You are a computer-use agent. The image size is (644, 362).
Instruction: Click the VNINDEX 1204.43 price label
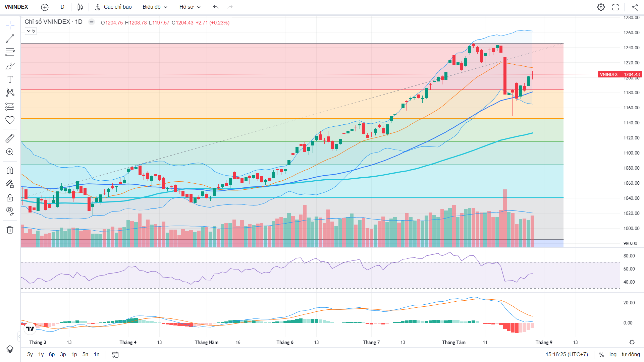coord(620,74)
